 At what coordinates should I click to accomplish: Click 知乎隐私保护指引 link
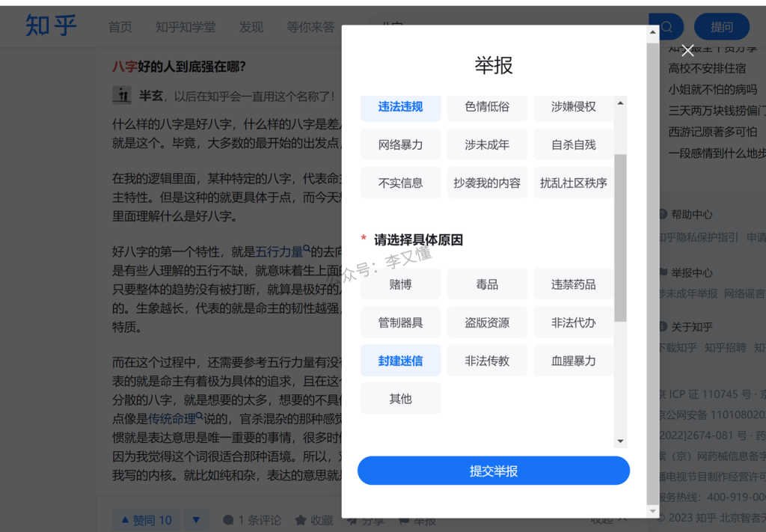(699, 237)
